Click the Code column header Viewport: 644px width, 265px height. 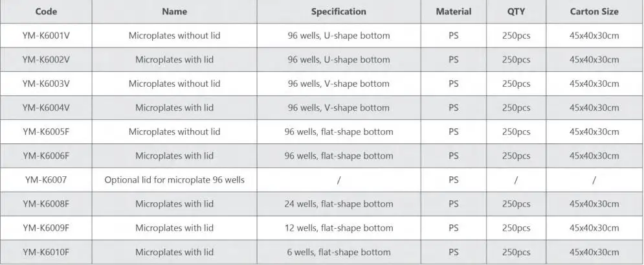point(46,12)
